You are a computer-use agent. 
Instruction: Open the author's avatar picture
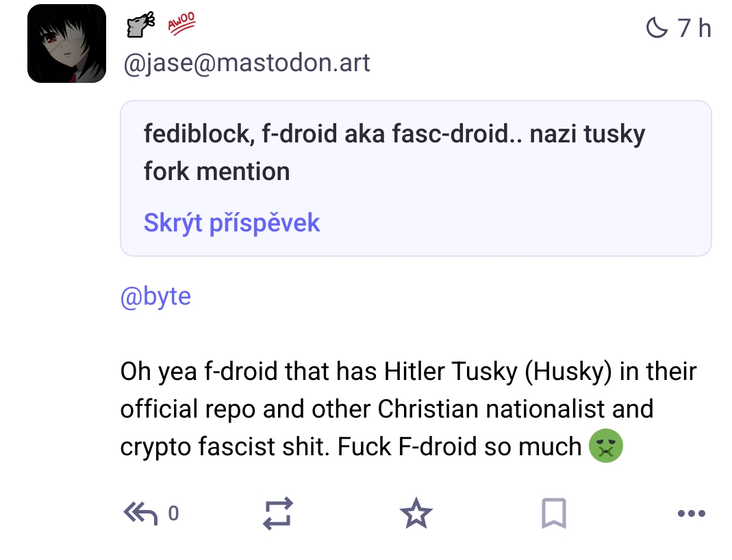pos(66,43)
